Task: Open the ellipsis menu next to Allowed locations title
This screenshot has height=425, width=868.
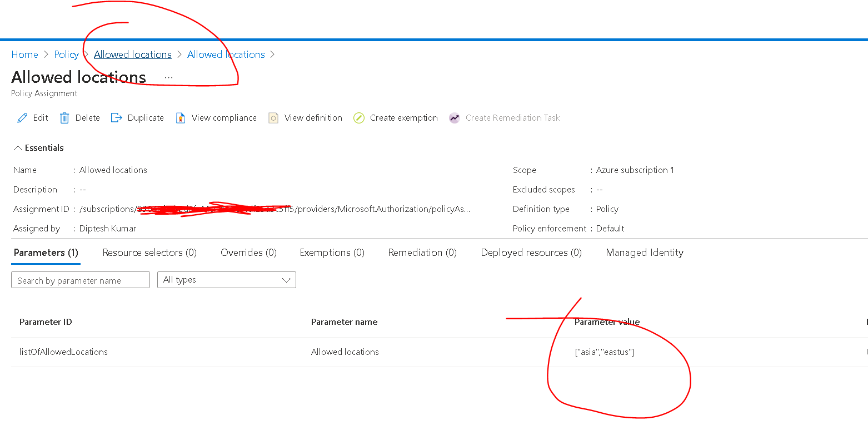Action: pyautogui.click(x=168, y=78)
